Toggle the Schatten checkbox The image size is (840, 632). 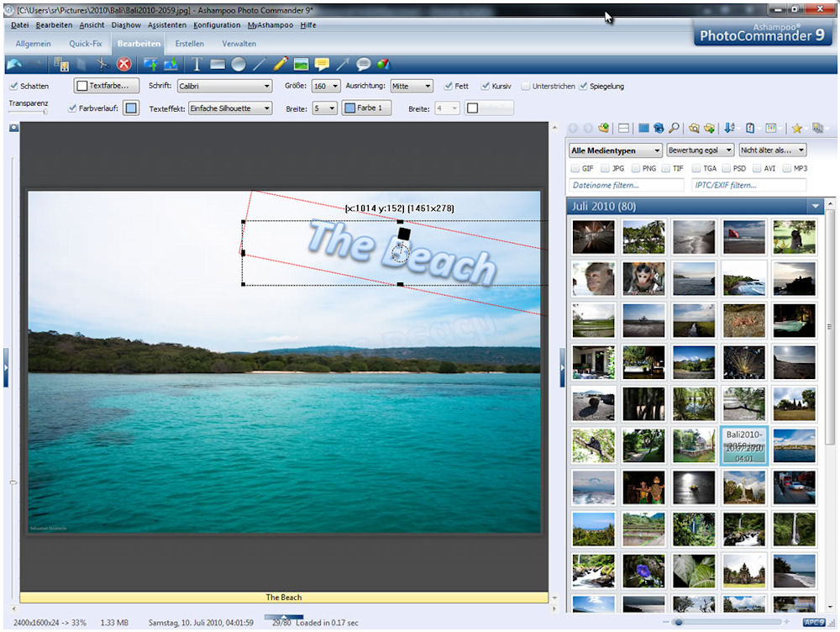click(13, 87)
